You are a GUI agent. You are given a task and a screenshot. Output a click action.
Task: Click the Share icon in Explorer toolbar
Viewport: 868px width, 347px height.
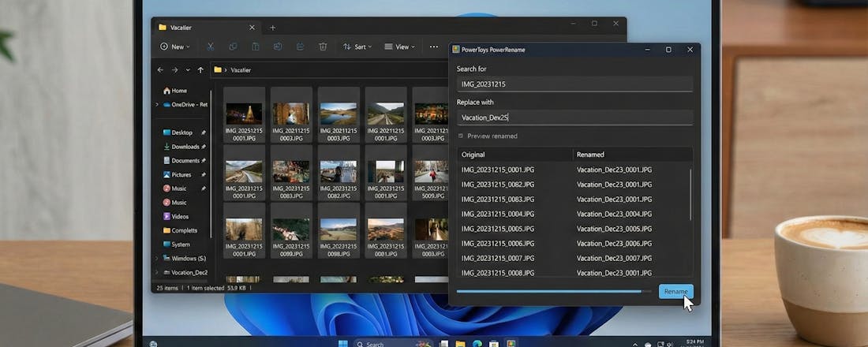(x=300, y=47)
